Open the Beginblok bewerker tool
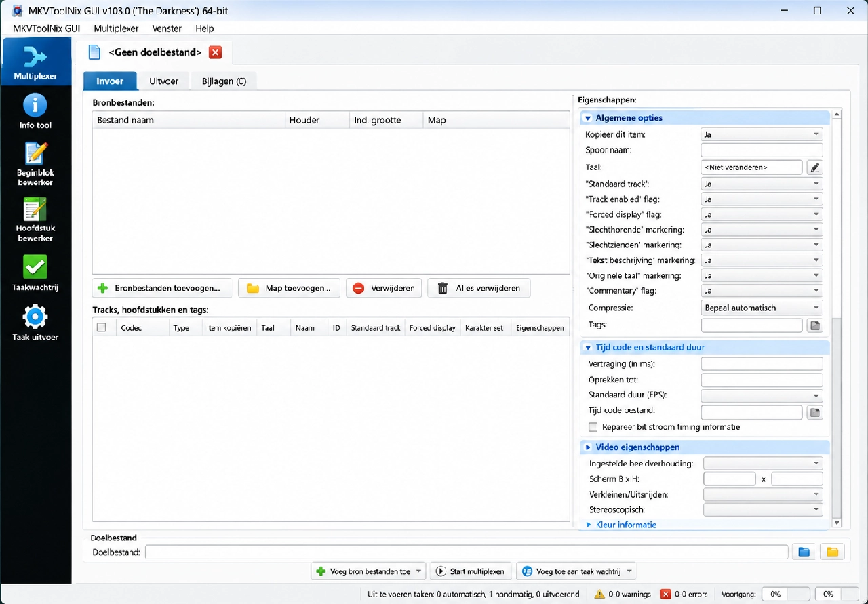 (35, 163)
